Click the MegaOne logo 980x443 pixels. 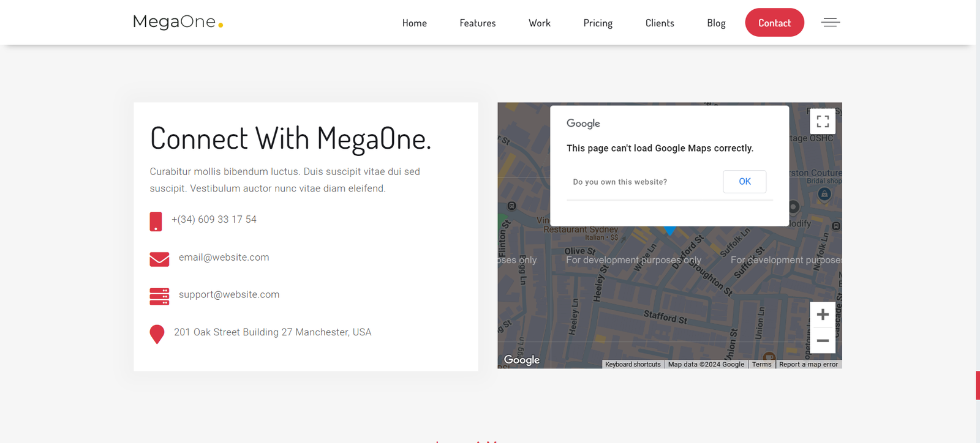click(x=178, y=22)
